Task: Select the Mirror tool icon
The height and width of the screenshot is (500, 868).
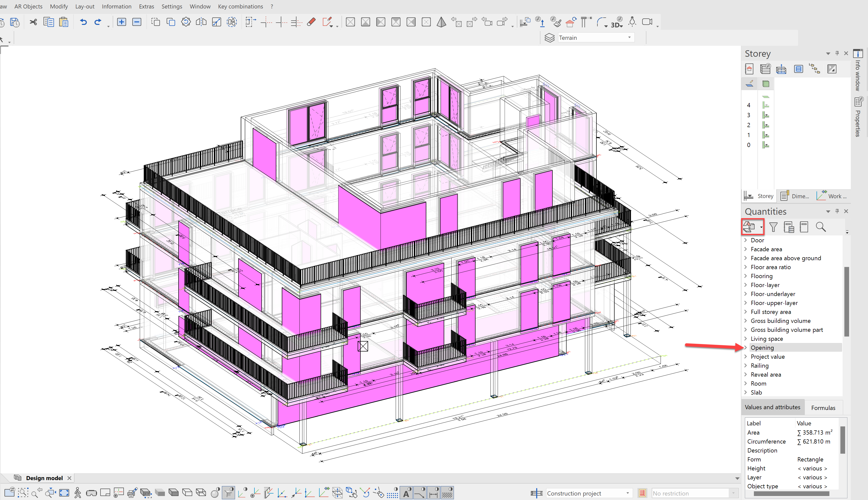Action: click(201, 22)
